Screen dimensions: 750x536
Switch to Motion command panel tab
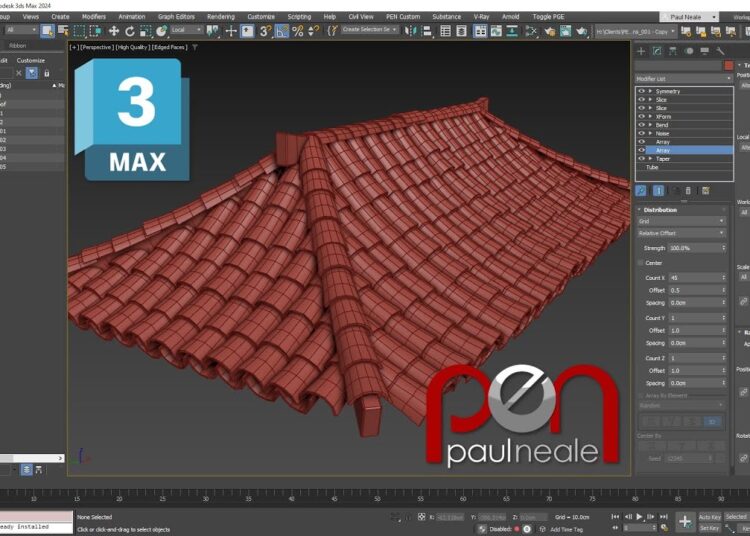coord(688,51)
